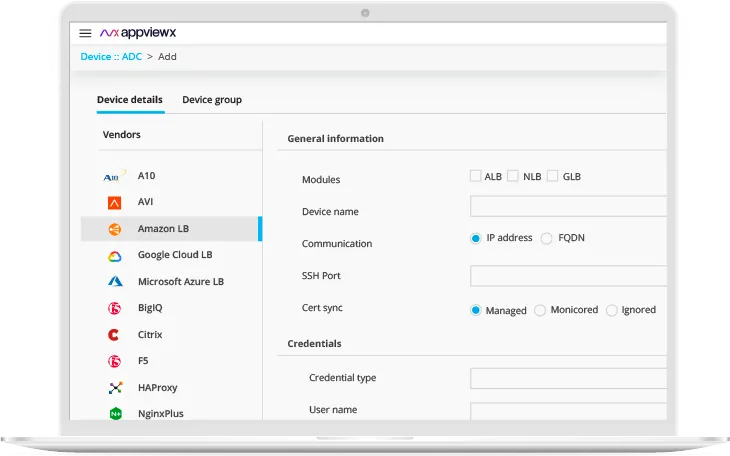Go to Device :: ADC breadcrumb
Screen dimensions: 730x456
[111, 56]
